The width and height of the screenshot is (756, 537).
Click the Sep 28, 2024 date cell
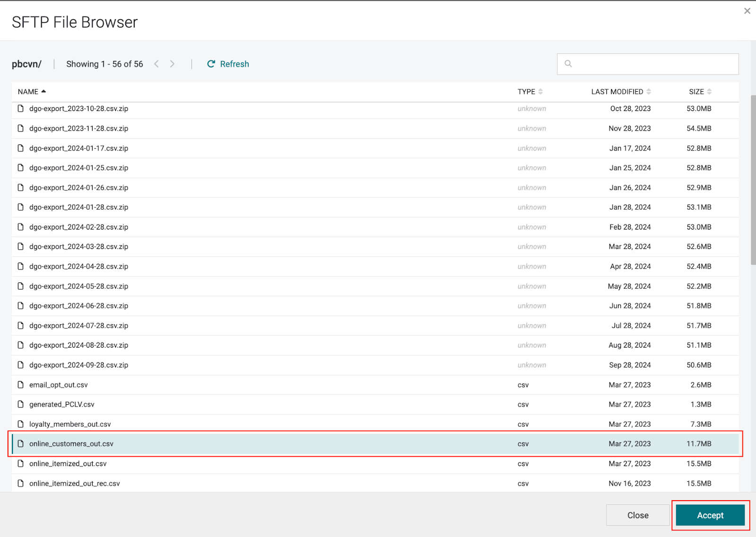630,365
